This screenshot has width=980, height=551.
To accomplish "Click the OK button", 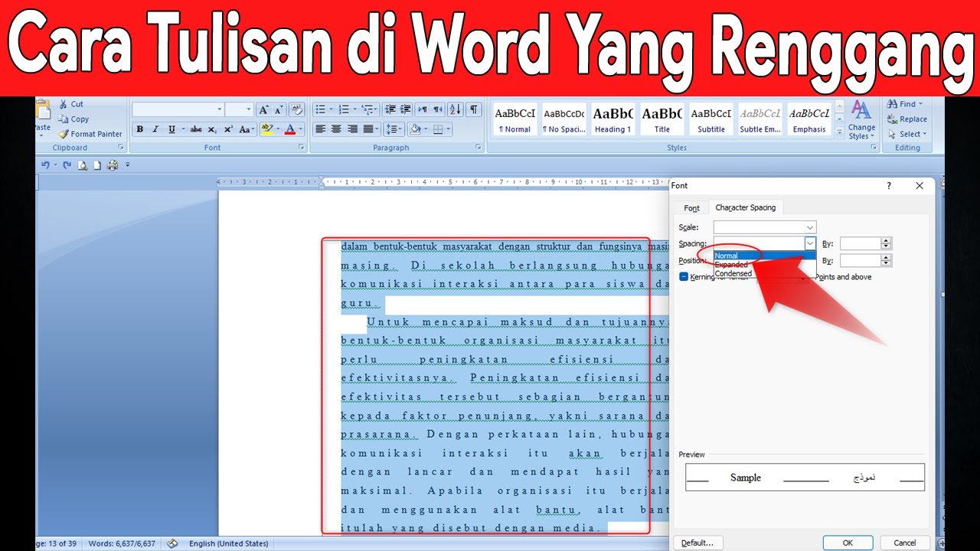I will coord(847,542).
